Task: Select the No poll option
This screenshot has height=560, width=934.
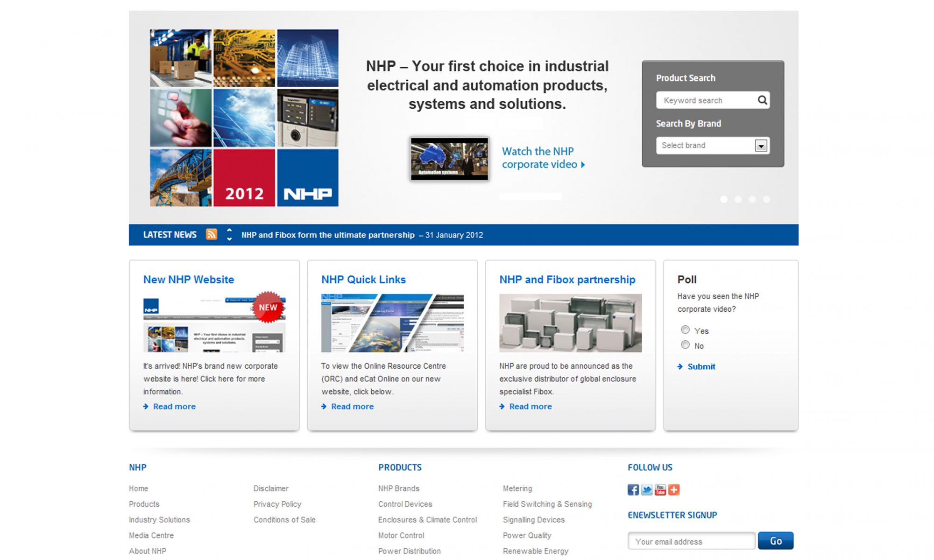Action: click(685, 345)
